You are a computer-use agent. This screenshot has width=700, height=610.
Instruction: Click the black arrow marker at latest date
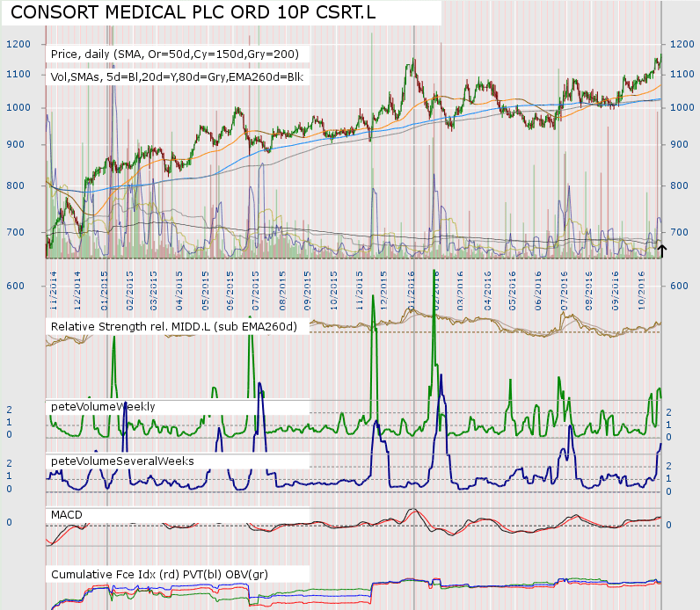pos(661,251)
